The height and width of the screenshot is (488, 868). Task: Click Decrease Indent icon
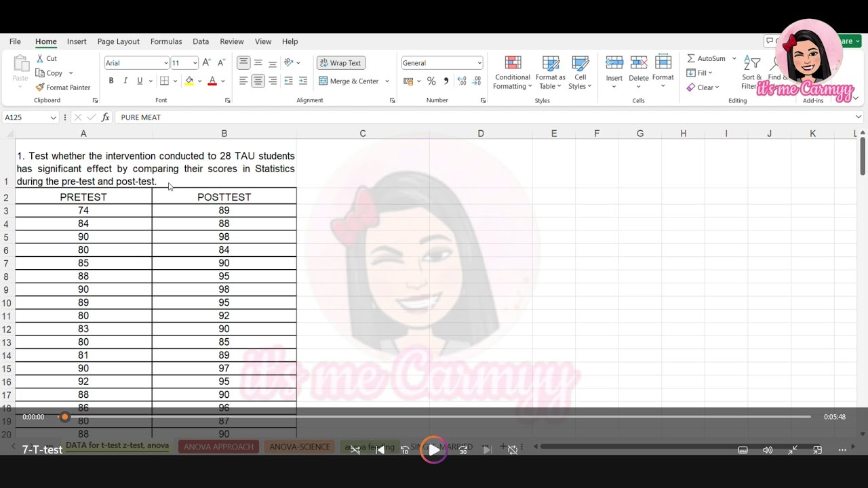289,81
